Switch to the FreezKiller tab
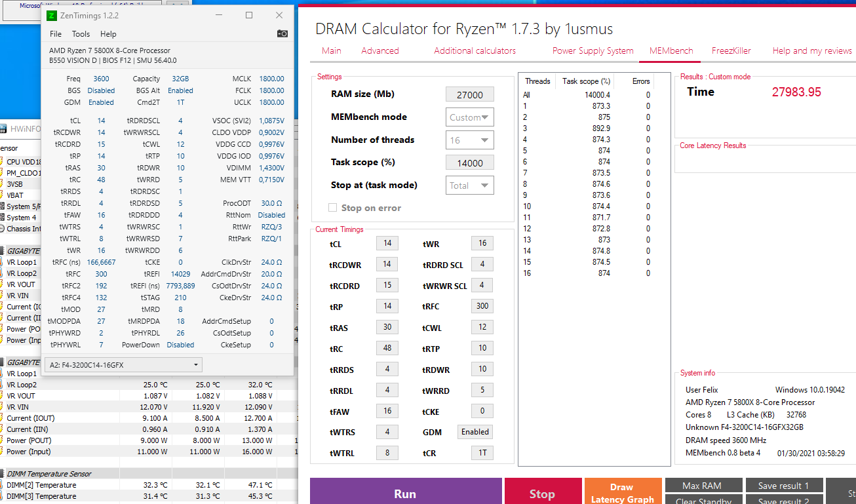The image size is (856, 504). (731, 50)
